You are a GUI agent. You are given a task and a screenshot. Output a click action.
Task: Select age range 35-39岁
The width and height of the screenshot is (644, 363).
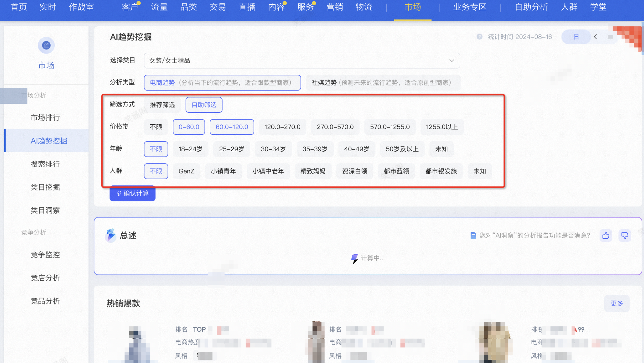[315, 149]
